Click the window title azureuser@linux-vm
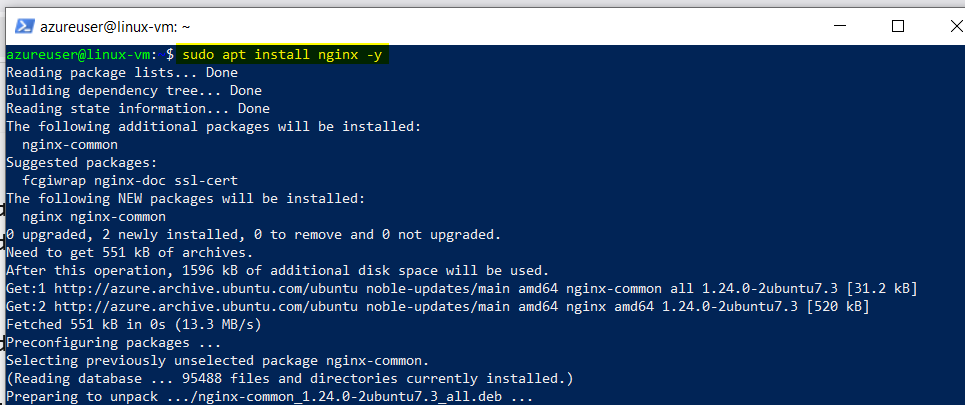 coord(116,26)
